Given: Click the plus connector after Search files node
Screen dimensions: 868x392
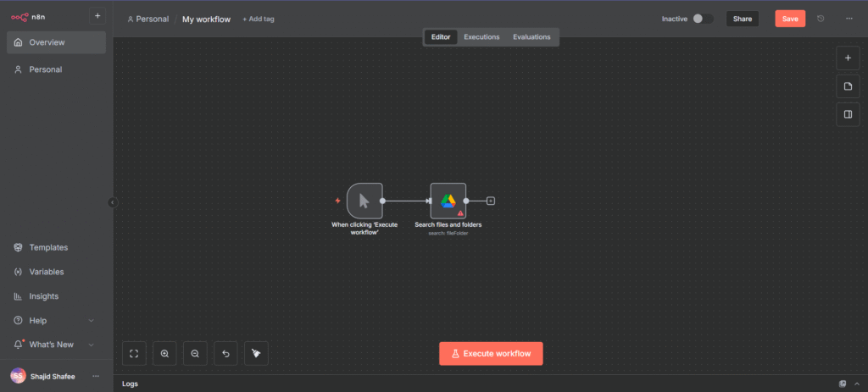Looking at the screenshot, I should point(491,201).
